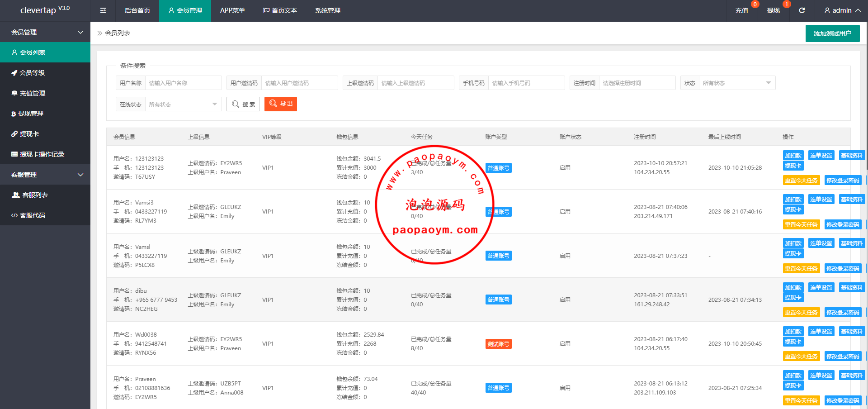Open 充值管理 in the sidebar

pos(32,93)
